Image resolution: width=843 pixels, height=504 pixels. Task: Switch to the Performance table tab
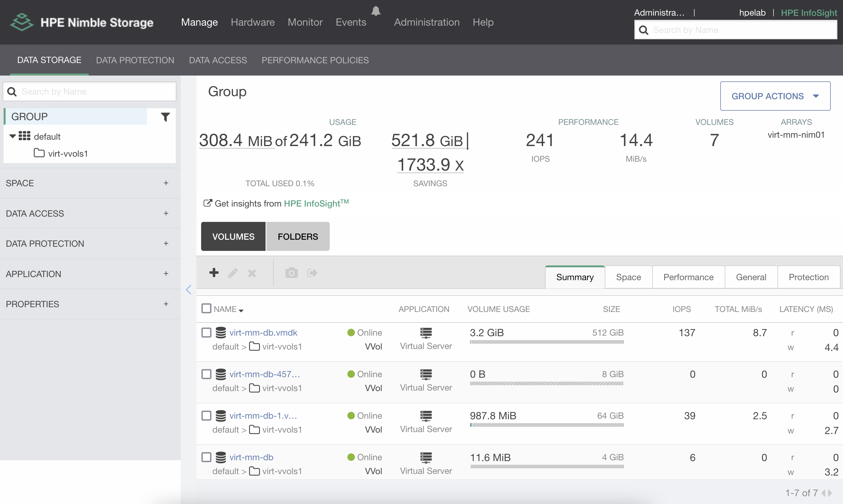coord(688,277)
